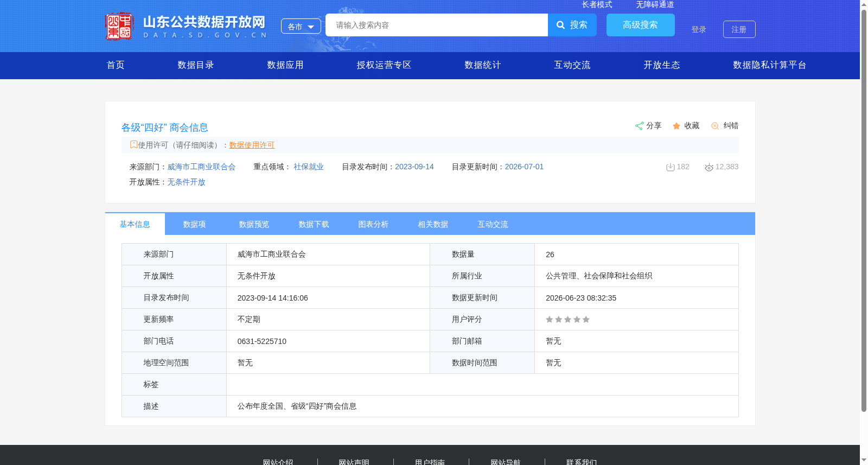
Task: Enable 长者模式 elder mode
Action: 597,4
